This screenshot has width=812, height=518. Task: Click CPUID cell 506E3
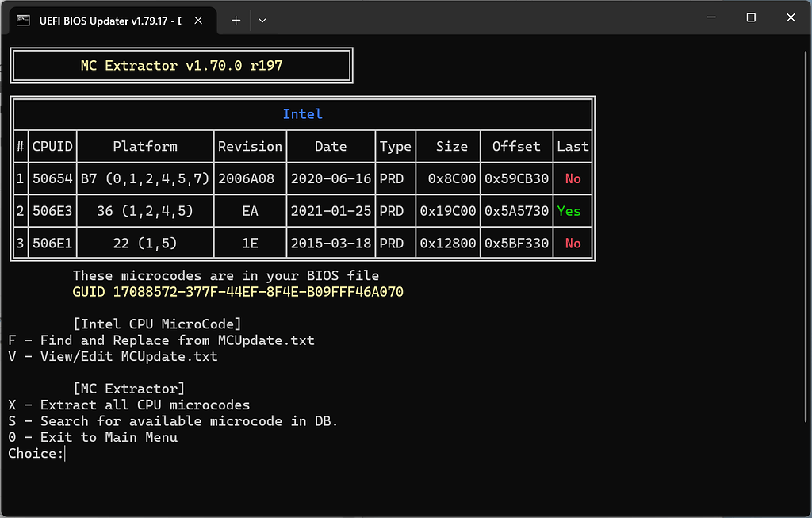[x=52, y=211]
